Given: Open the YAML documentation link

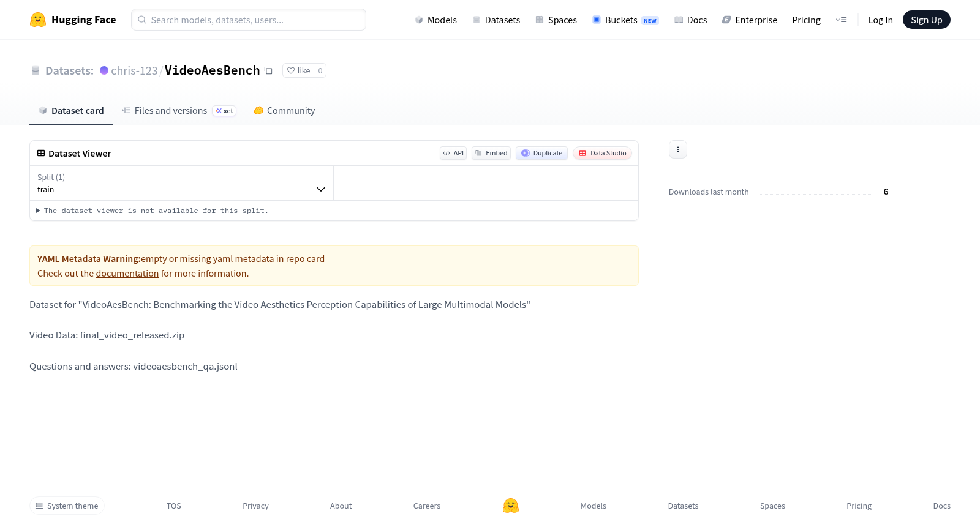Looking at the screenshot, I should coord(127,274).
